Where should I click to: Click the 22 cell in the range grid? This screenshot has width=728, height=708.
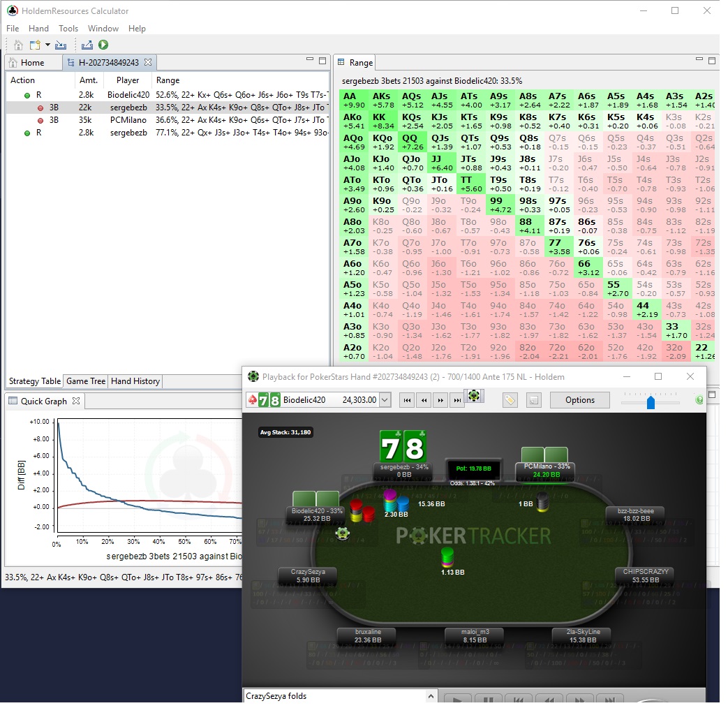pos(704,352)
